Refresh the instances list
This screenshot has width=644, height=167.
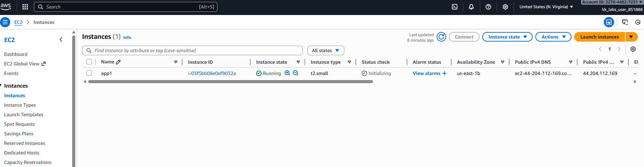pyautogui.click(x=441, y=37)
